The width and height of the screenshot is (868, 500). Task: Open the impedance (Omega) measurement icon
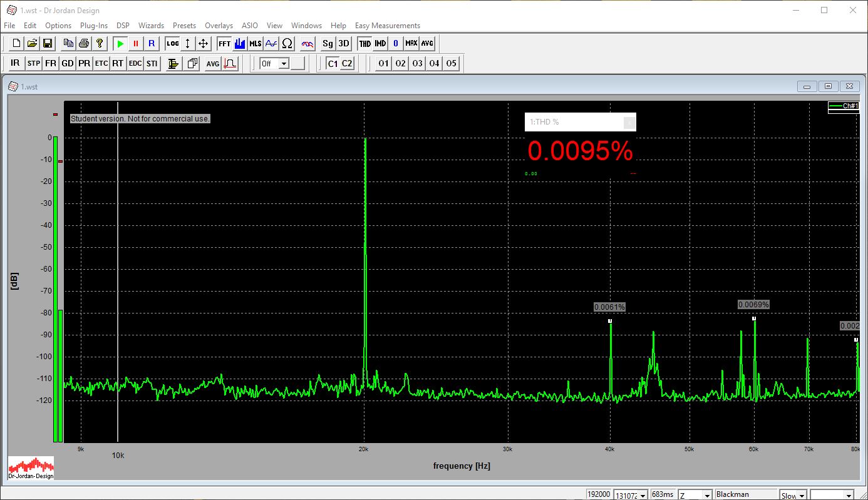tap(287, 43)
